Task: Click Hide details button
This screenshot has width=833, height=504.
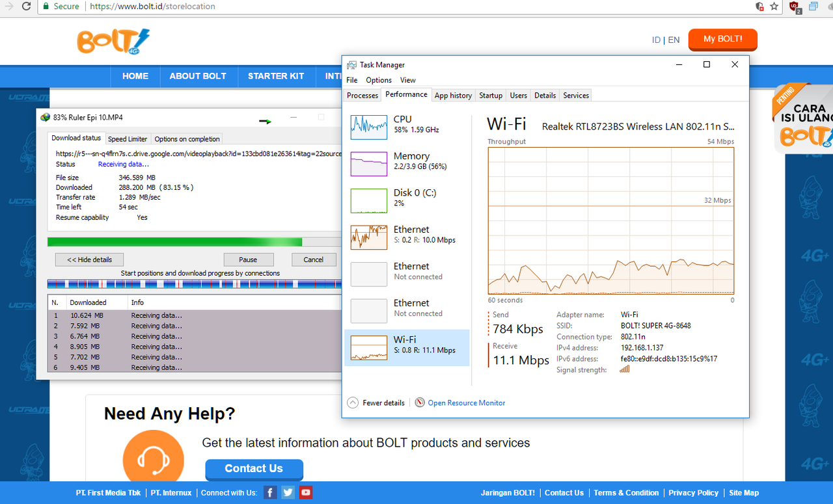Action: coord(89,259)
